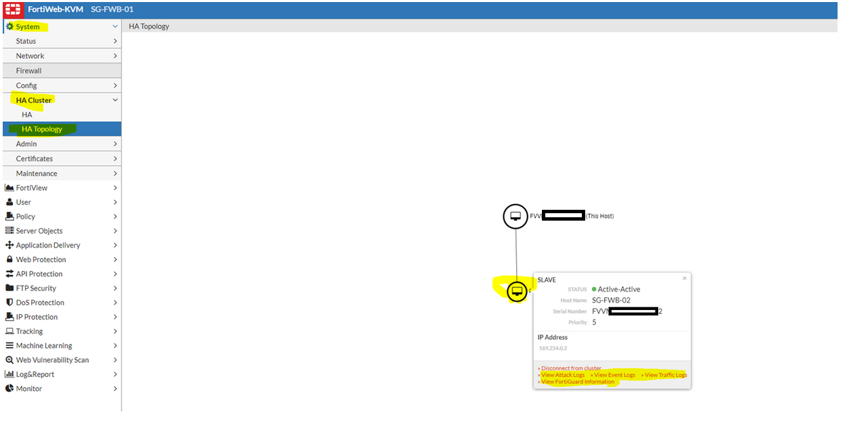Click the System gear icon

[x=10, y=26]
